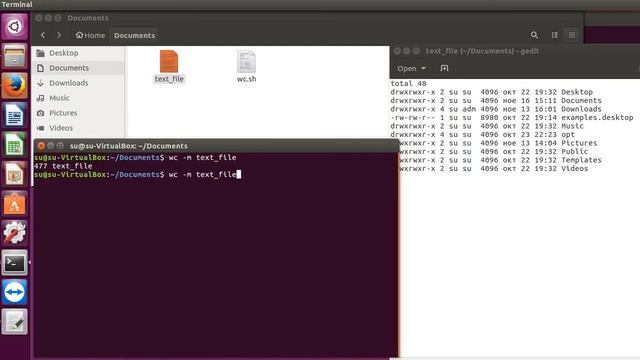The height and width of the screenshot is (360, 640).
Task: Open System Settings gear-wrench icon
Action: [x=14, y=233]
